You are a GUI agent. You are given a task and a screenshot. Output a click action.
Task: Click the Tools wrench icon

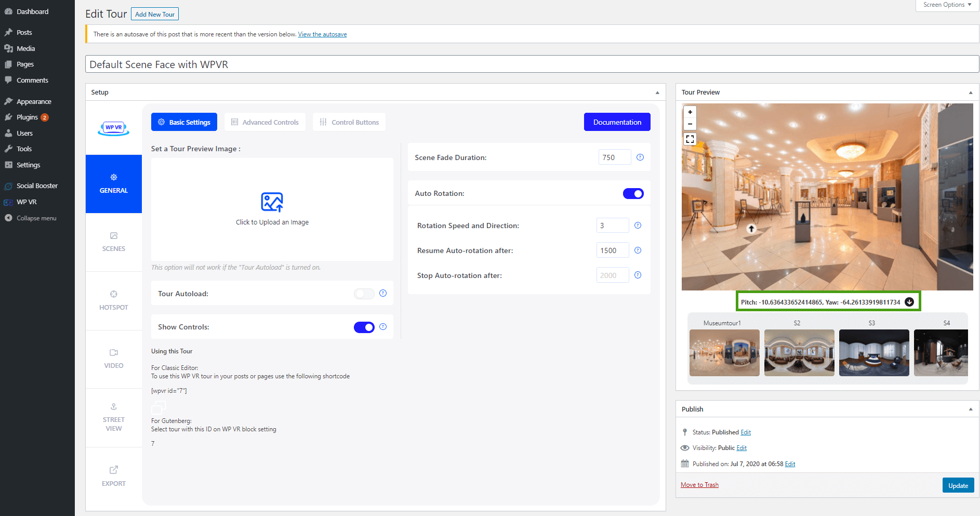8,149
